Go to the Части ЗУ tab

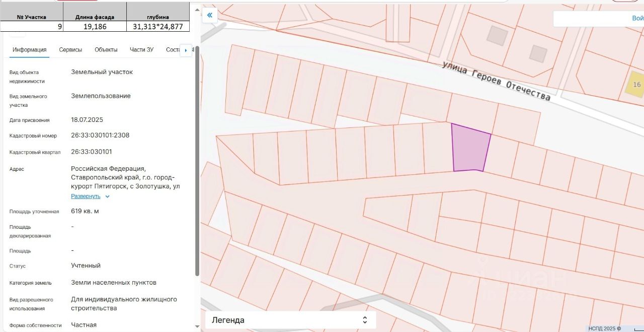pyautogui.click(x=141, y=49)
